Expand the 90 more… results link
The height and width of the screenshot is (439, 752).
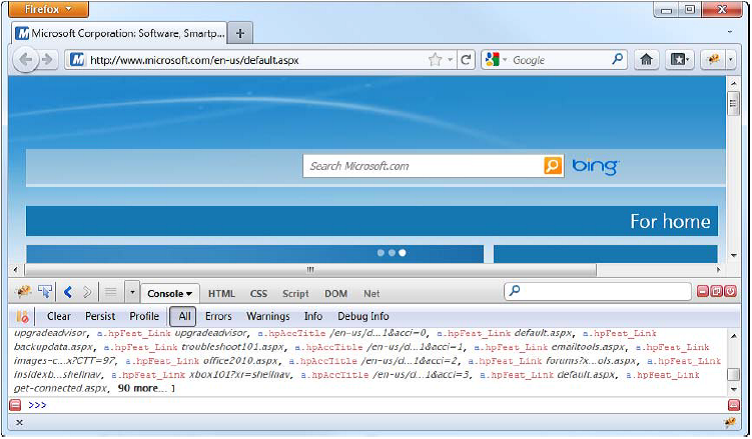(142, 388)
